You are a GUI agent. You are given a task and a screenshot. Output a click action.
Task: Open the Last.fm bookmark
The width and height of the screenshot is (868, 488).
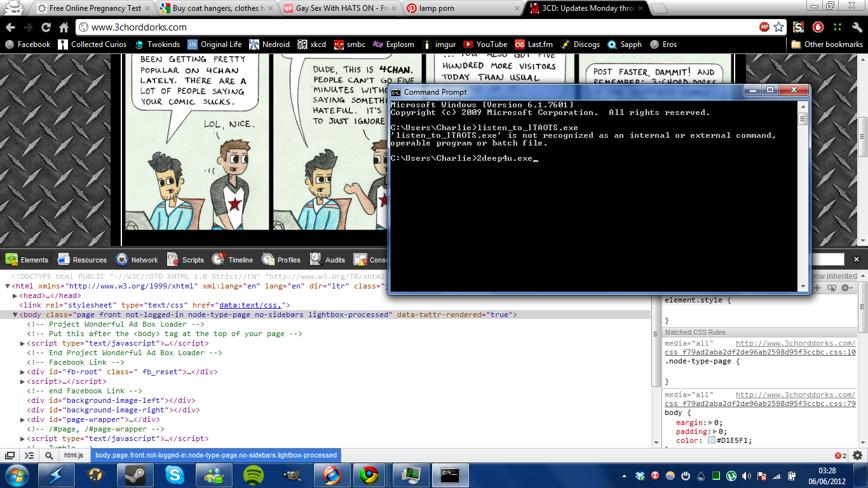pos(534,44)
